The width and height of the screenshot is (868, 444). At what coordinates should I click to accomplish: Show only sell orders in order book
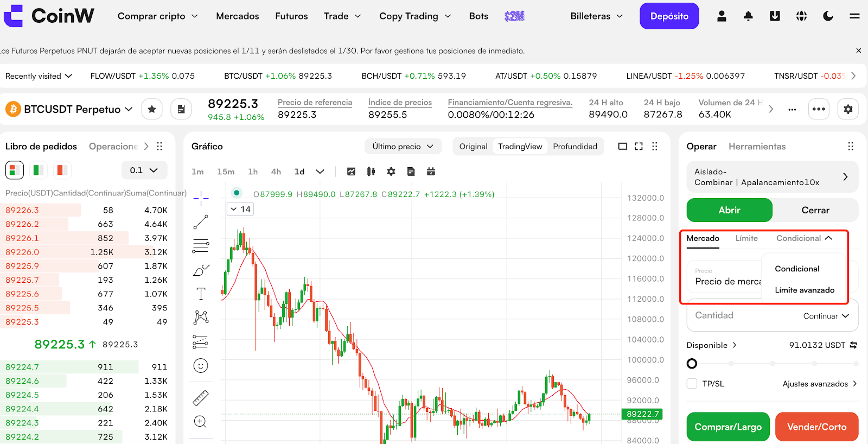click(x=62, y=170)
